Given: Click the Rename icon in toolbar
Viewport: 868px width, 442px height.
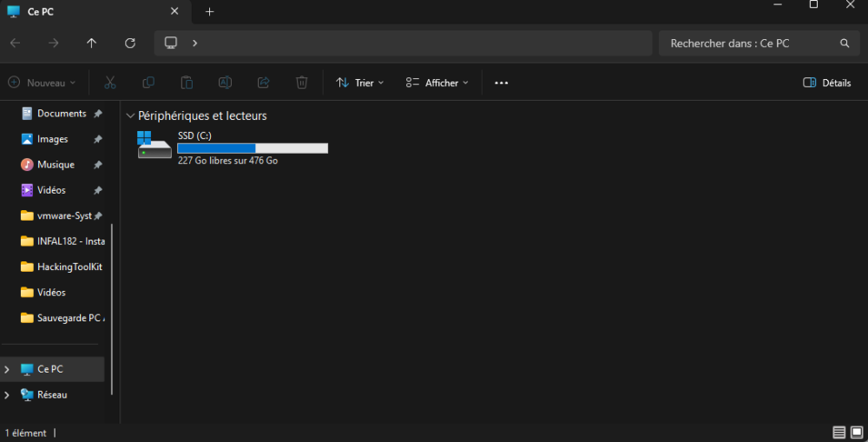Looking at the screenshot, I should [x=225, y=82].
